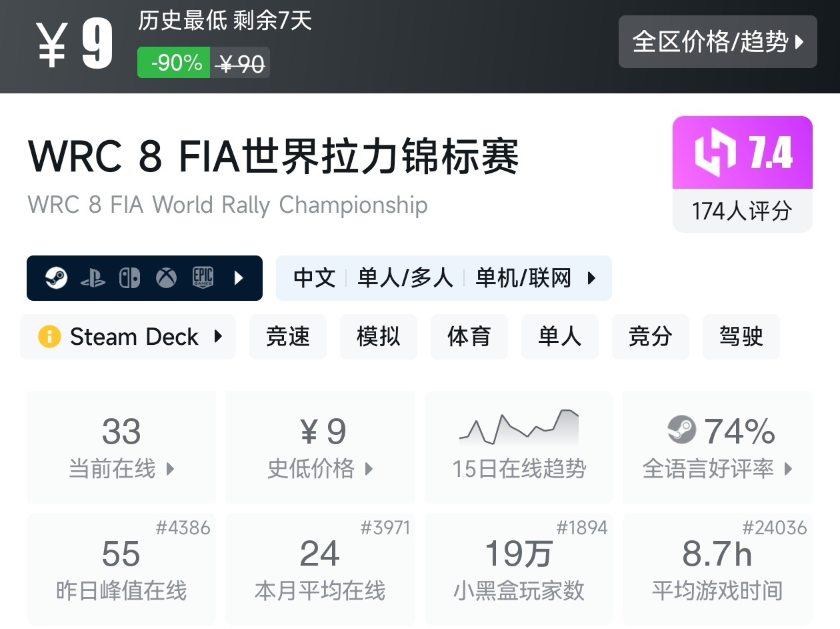Click the 中文 language label
This screenshot has height=629, width=840.
tap(315, 278)
